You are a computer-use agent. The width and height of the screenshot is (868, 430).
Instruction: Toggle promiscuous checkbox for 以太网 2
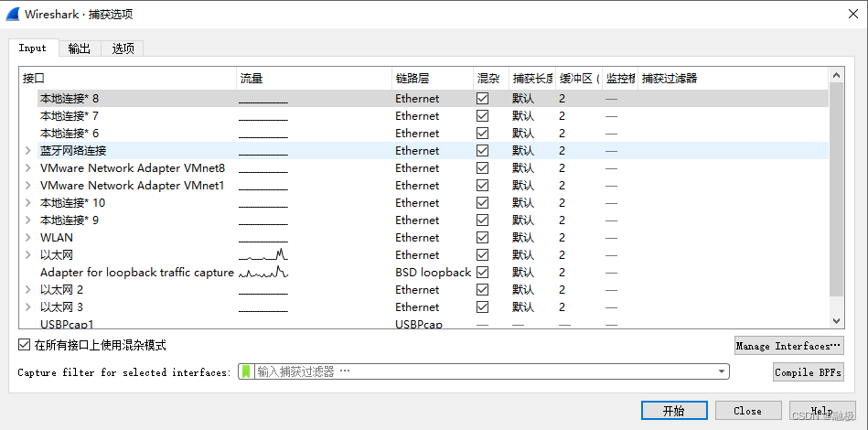coord(483,289)
